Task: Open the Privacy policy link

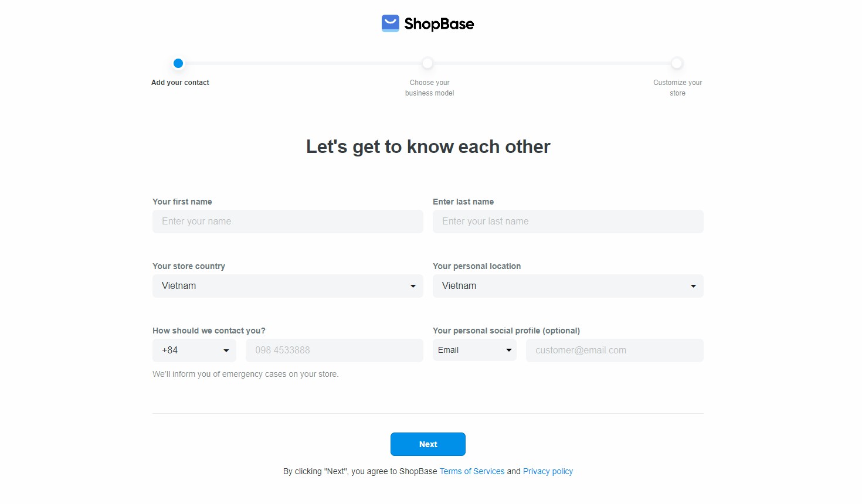Action: tap(548, 471)
